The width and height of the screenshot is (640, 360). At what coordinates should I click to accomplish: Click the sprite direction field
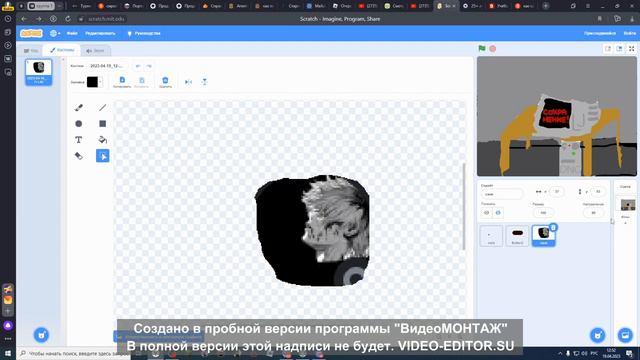click(593, 213)
